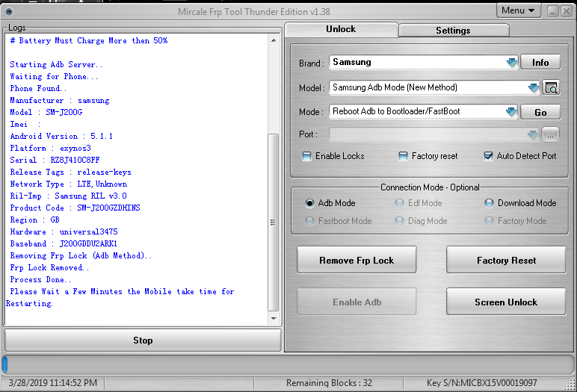Click the log scrollbar thumb
The image size is (577, 392).
coord(273,223)
